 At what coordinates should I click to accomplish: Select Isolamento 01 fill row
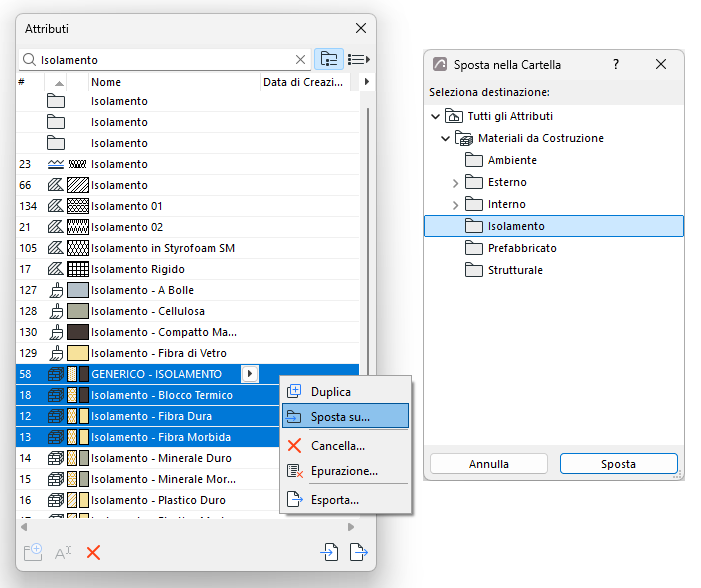(x=188, y=206)
